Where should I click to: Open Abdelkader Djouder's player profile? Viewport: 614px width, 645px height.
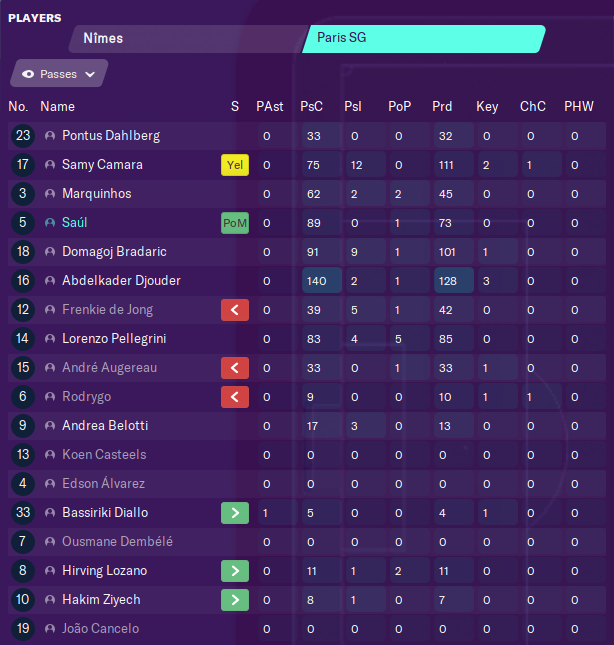[x=121, y=281]
